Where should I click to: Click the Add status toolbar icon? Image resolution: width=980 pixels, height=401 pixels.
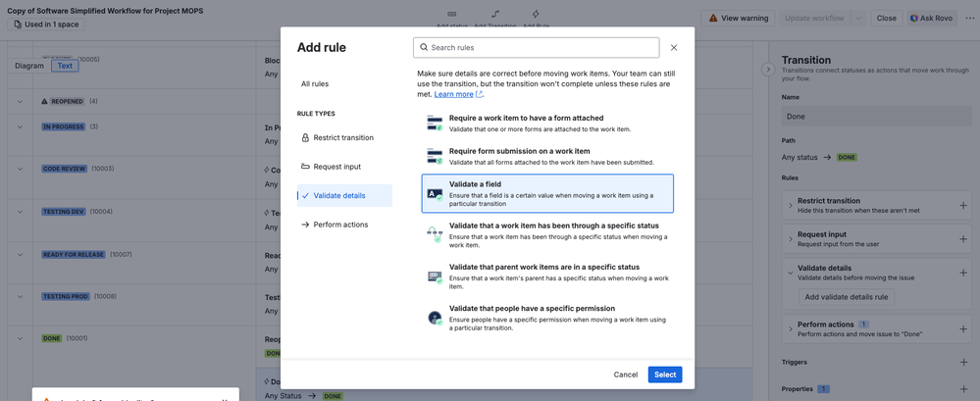coord(452,15)
